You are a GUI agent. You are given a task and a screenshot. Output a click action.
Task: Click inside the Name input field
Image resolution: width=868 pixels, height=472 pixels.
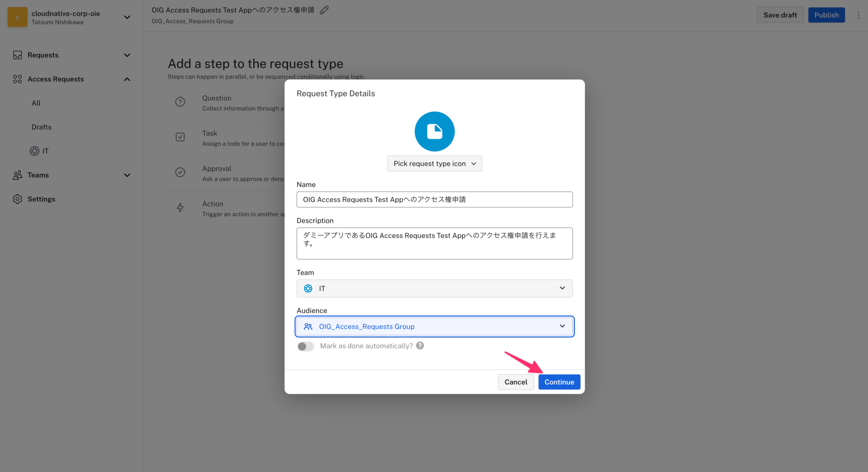click(x=434, y=199)
